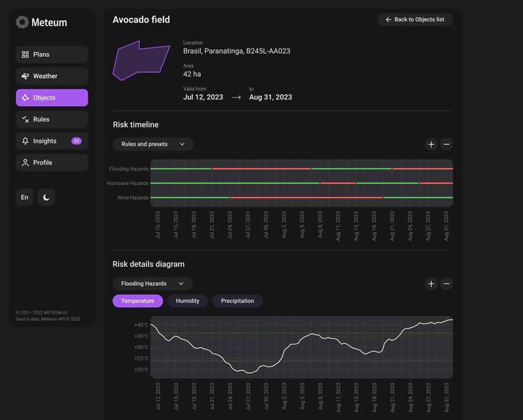Click the Insights 23 notification badge
The image size is (523, 420).
(76, 141)
